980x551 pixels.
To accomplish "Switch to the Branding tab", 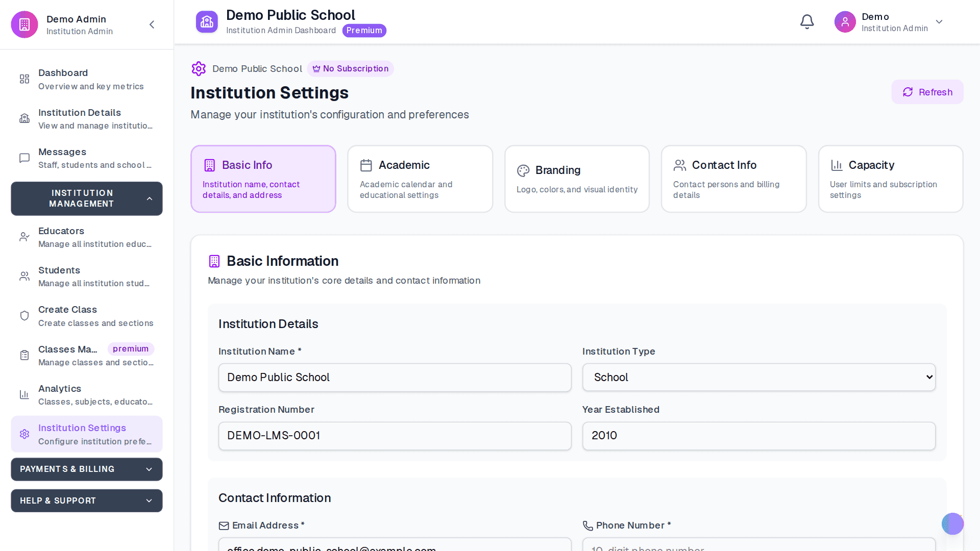I will pos(577,179).
